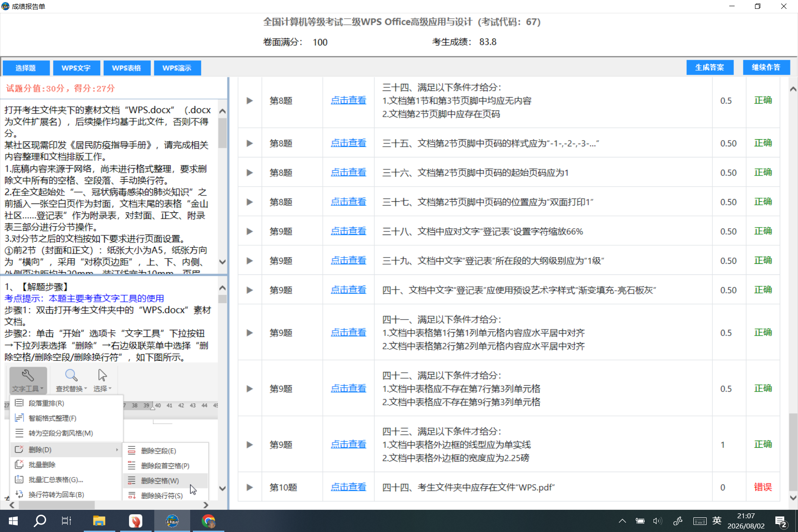The height and width of the screenshot is (532, 798).
Task: Expand the 第10题 row for item 四十四
Action: coord(250,487)
